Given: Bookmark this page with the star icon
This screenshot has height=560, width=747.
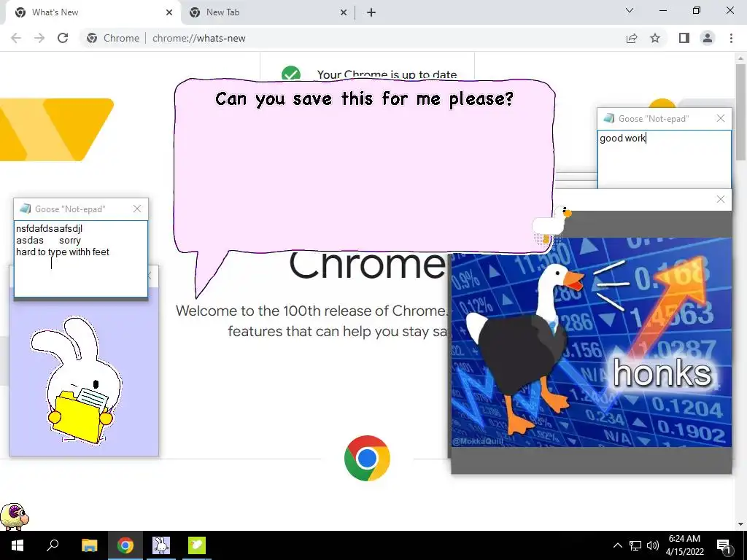Looking at the screenshot, I should pyautogui.click(x=655, y=38).
